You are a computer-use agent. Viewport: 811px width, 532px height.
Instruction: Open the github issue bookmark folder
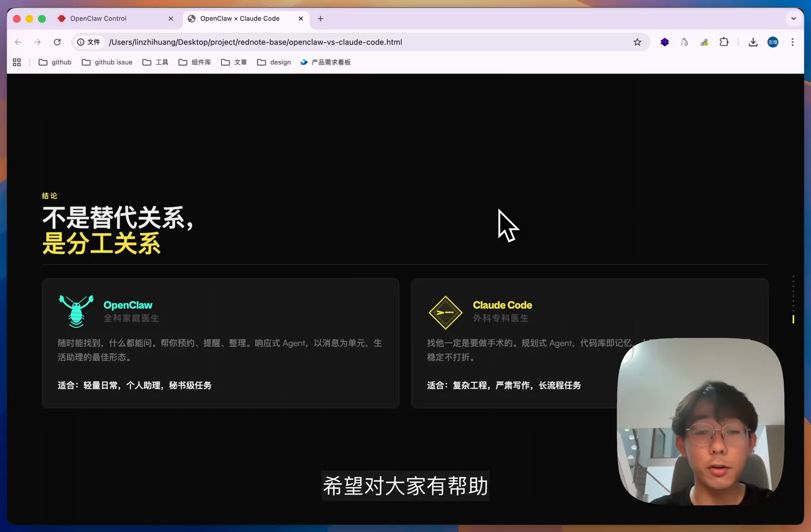coord(107,62)
